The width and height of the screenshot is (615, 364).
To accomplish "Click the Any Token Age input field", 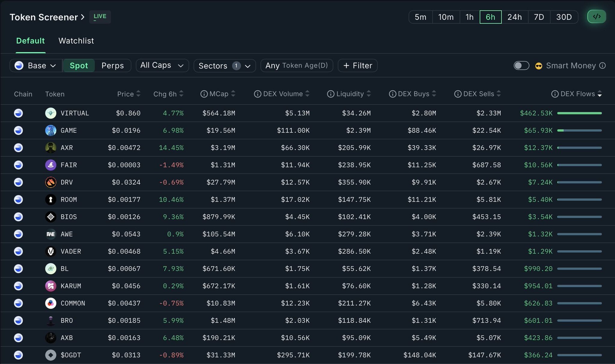I will (297, 66).
